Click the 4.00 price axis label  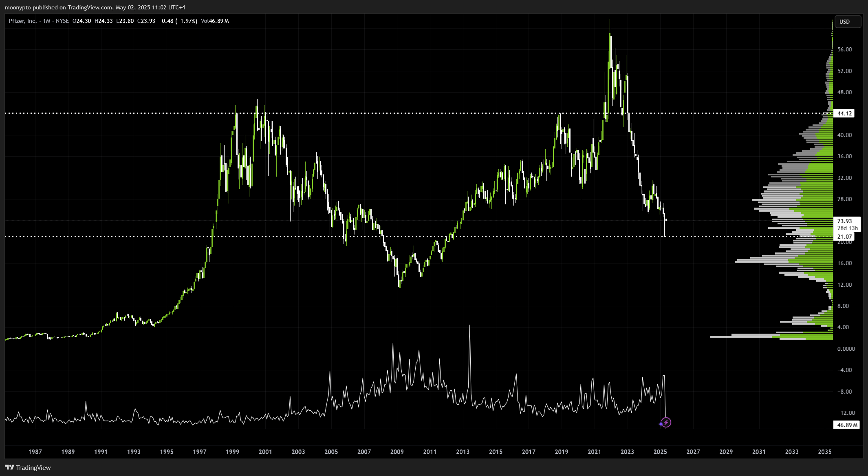(x=843, y=327)
